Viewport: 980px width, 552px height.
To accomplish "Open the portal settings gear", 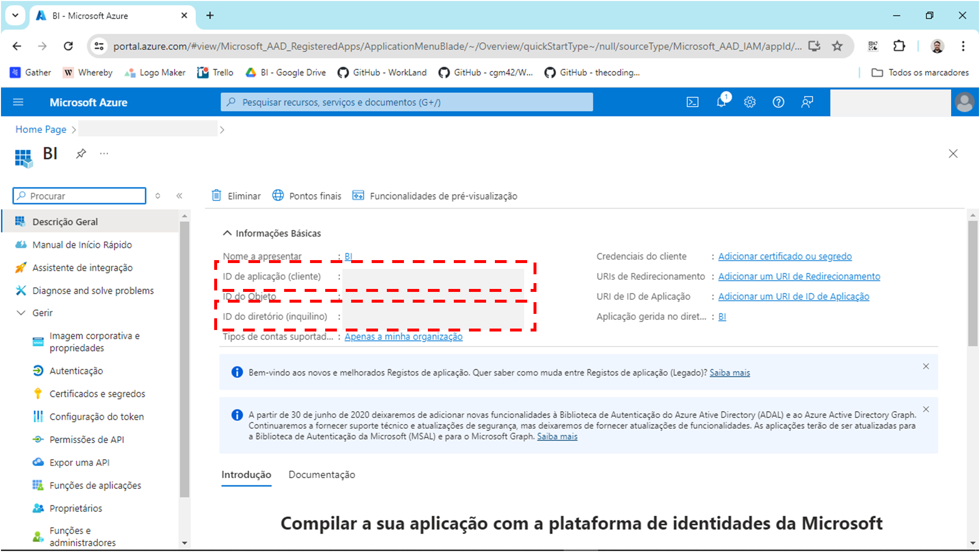I will (750, 102).
